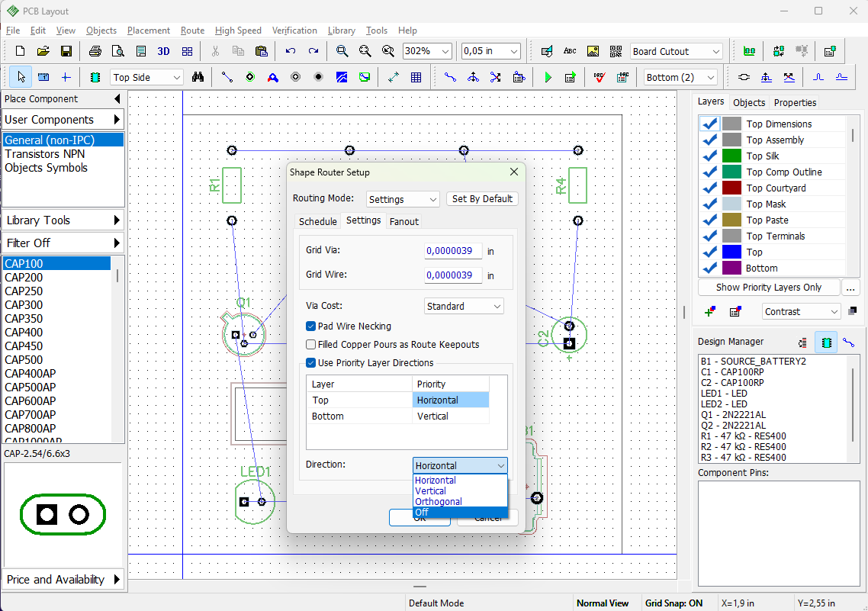
Task: Expand Library Tools panel button
Action: (63, 220)
